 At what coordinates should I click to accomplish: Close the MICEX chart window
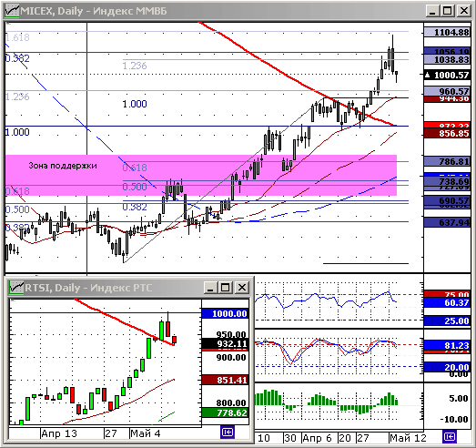coord(464,11)
